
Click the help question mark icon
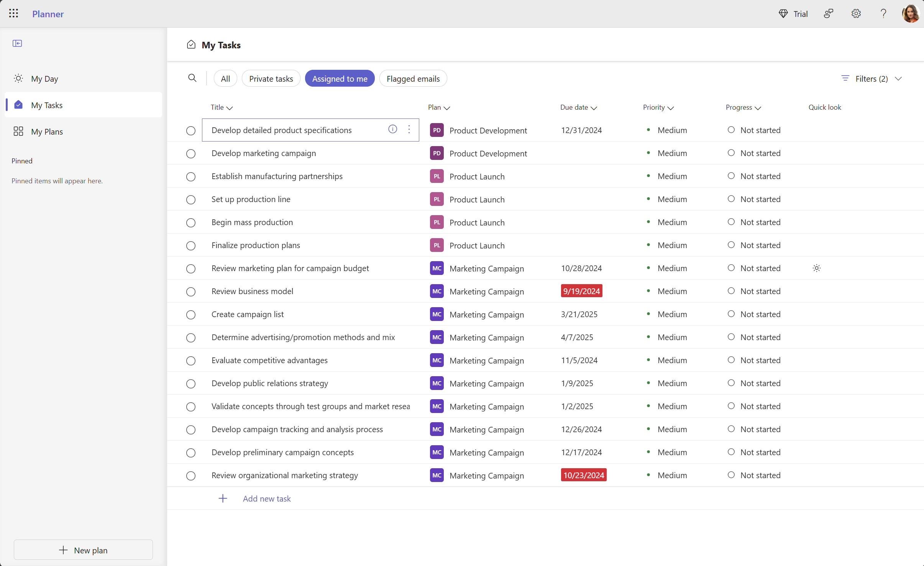tap(883, 13)
